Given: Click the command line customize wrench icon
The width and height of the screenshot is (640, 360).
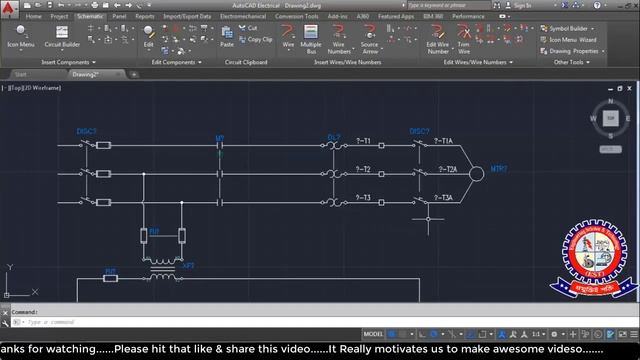Looking at the screenshot, I should click(5, 322).
